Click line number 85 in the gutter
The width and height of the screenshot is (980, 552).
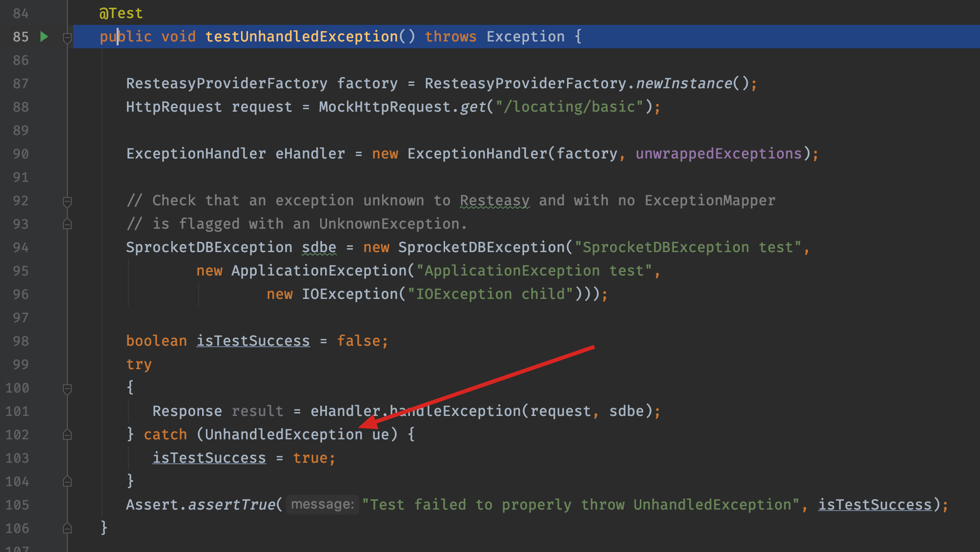coord(20,37)
